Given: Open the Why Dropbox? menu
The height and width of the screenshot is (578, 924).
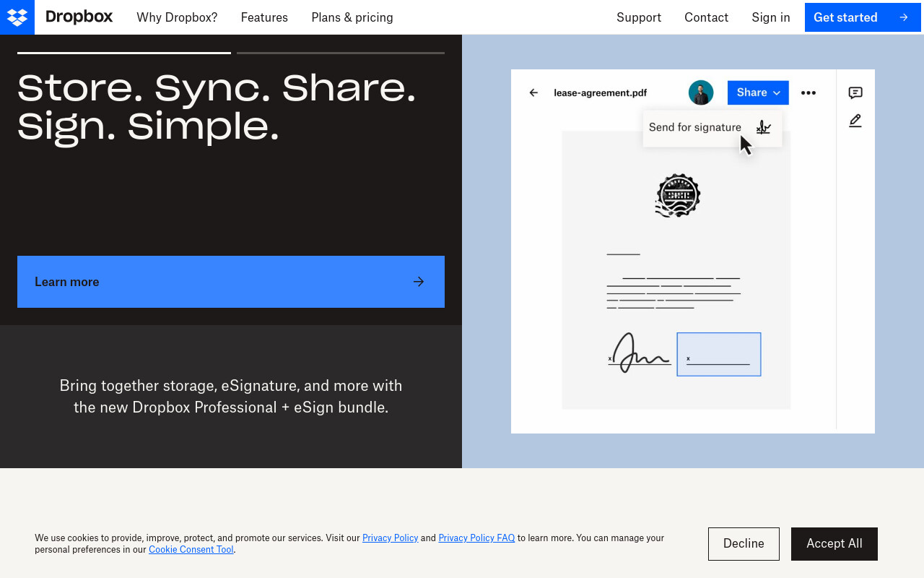Looking at the screenshot, I should point(177,17).
